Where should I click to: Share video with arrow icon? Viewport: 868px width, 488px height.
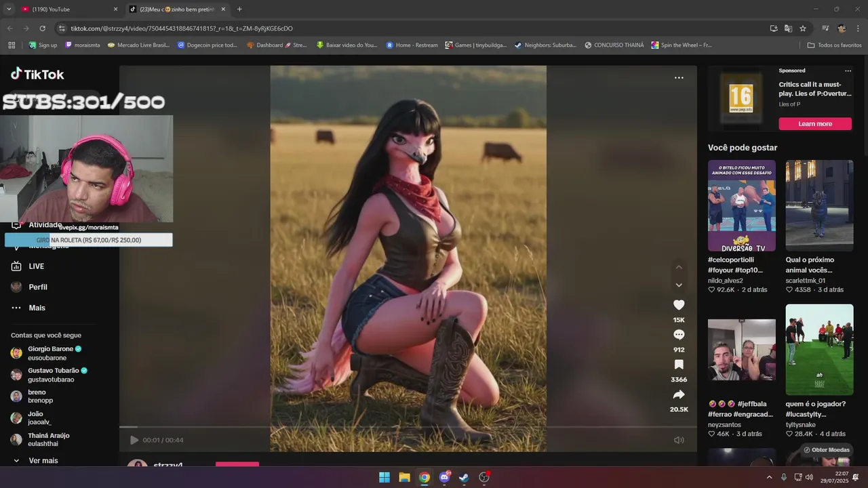(679, 394)
